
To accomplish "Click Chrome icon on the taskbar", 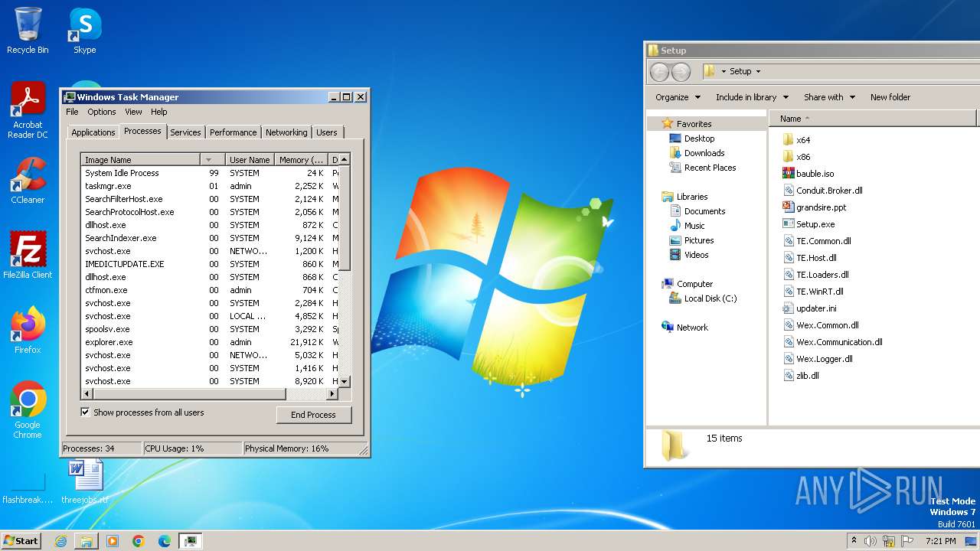I will pyautogui.click(x=139, y=541).
